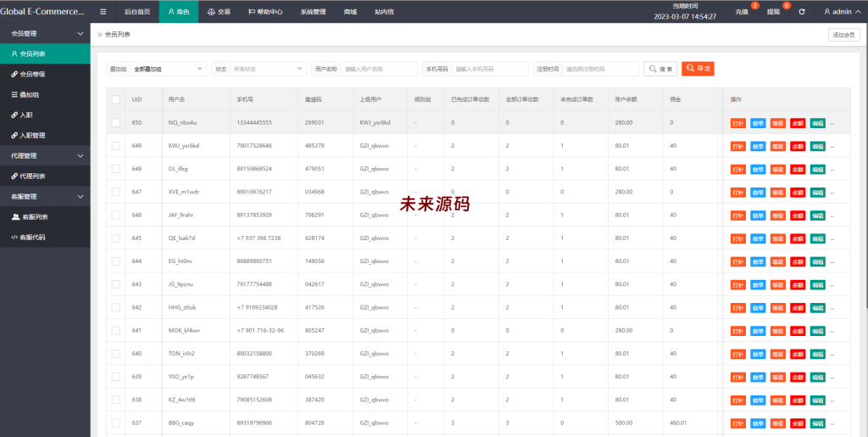The width and height of the screenshot is (868, 437).
Task: Open 提现 notifications with badge 0
Action: click(774, 12)
